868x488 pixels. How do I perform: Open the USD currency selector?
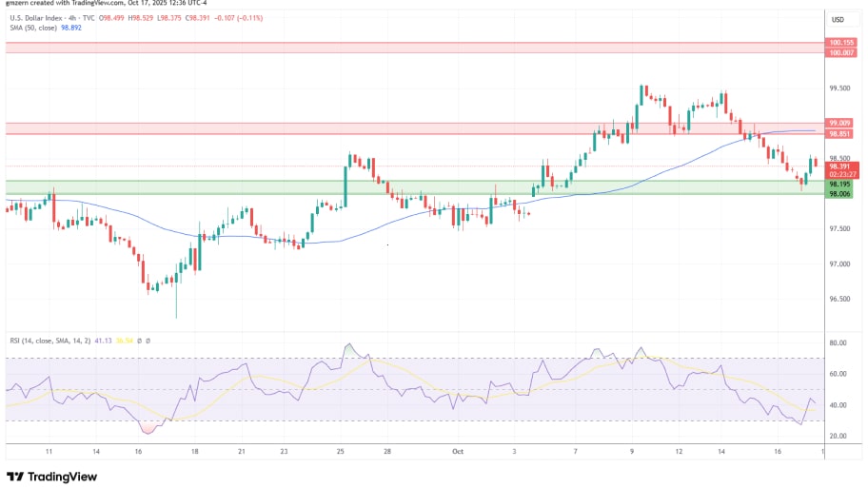(838, 20)
